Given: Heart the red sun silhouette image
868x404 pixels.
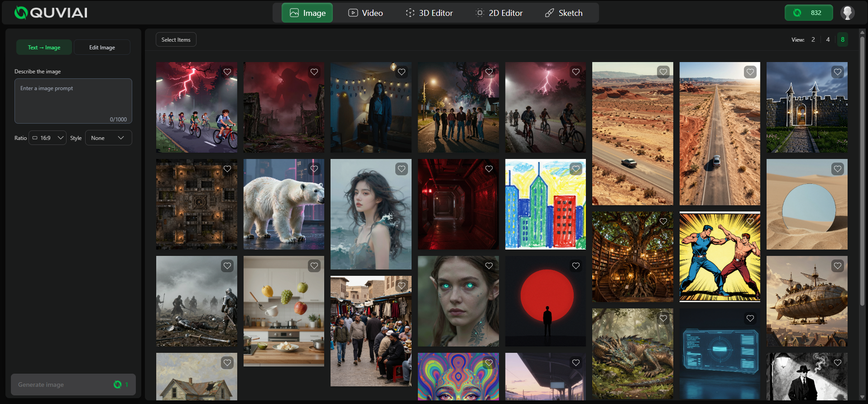Looking at the screenshot, I should (576, 266).
